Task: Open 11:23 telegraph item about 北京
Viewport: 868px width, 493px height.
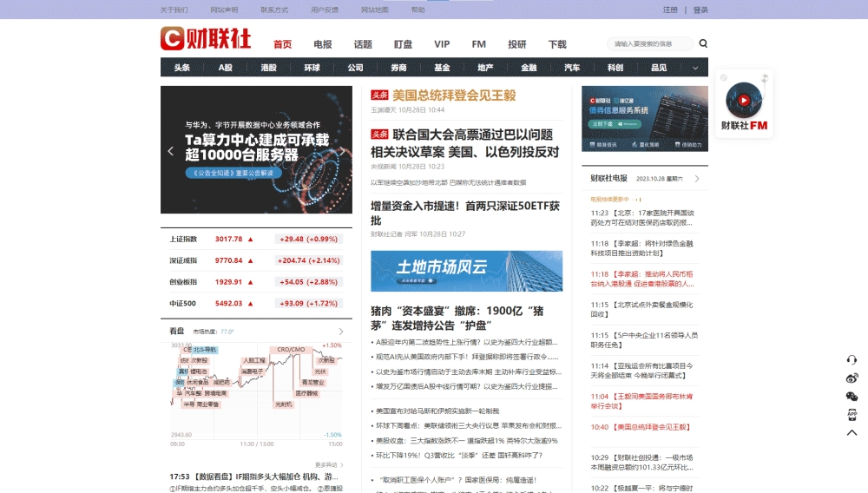Action: [x=642, y=218]
